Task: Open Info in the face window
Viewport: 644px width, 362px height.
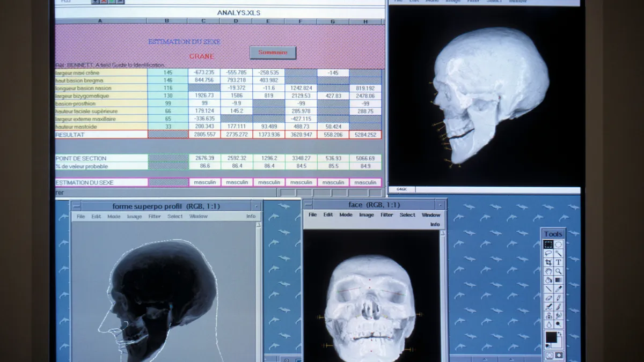Action: 435,224
